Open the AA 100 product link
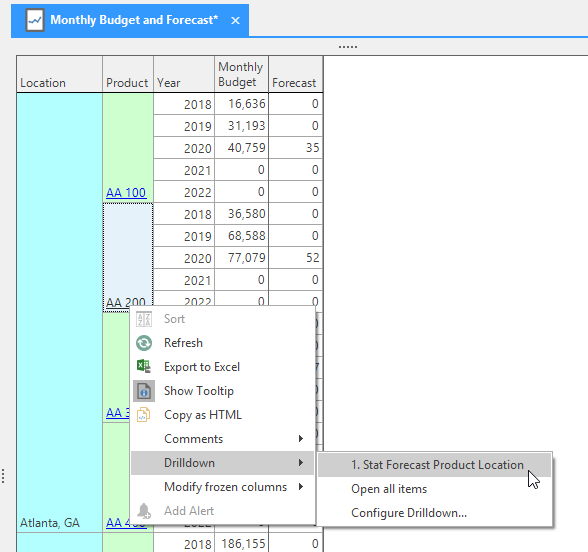Image resolution: width=588 pixels, height=552 pixels. click(x=126, y=193)
